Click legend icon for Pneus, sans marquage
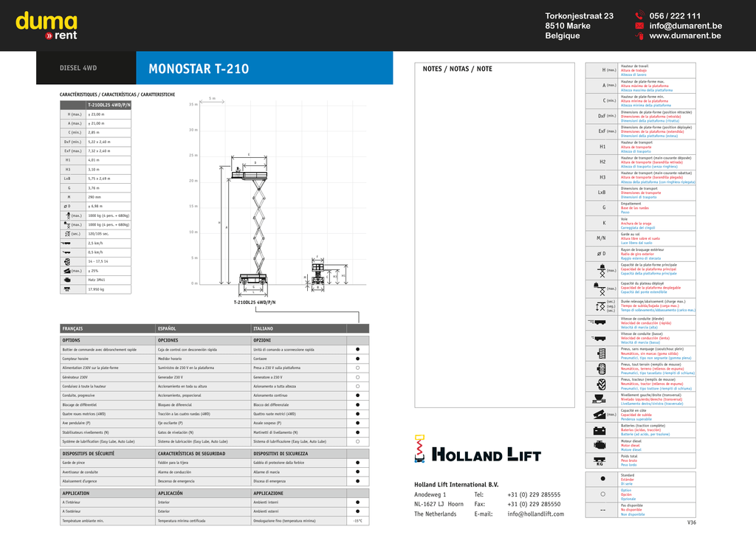The height and width of the screenshot is (535, 756). click(x=601, y=353)
